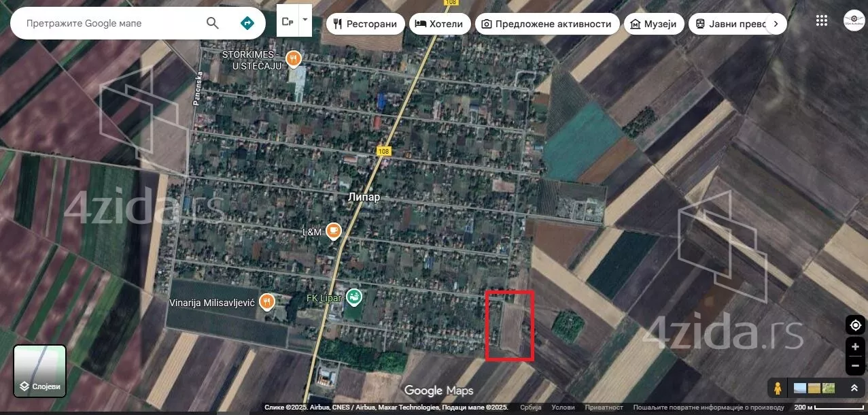Center map on my location
Image resolution: width=868 pixels, height=415 pixels.
[855, 325]
